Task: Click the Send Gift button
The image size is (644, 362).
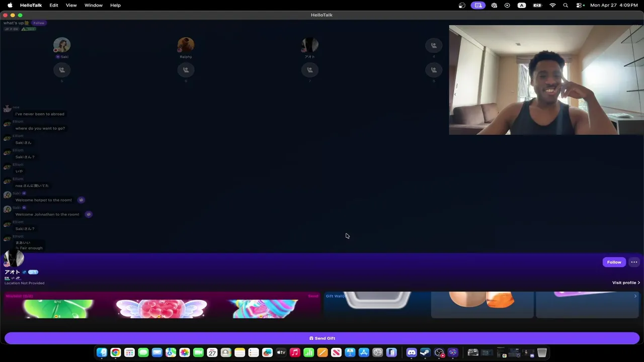Action: 322,338
